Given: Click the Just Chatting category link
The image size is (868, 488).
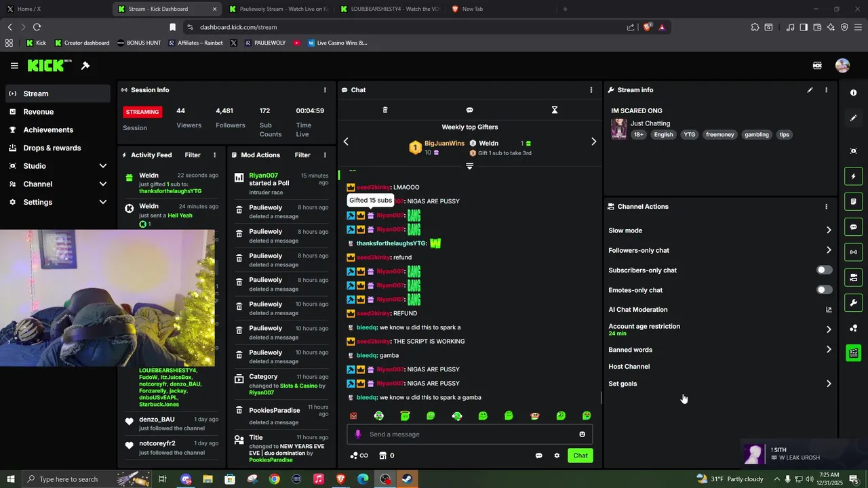Looking at the screenshot, I should coord(650,123).
